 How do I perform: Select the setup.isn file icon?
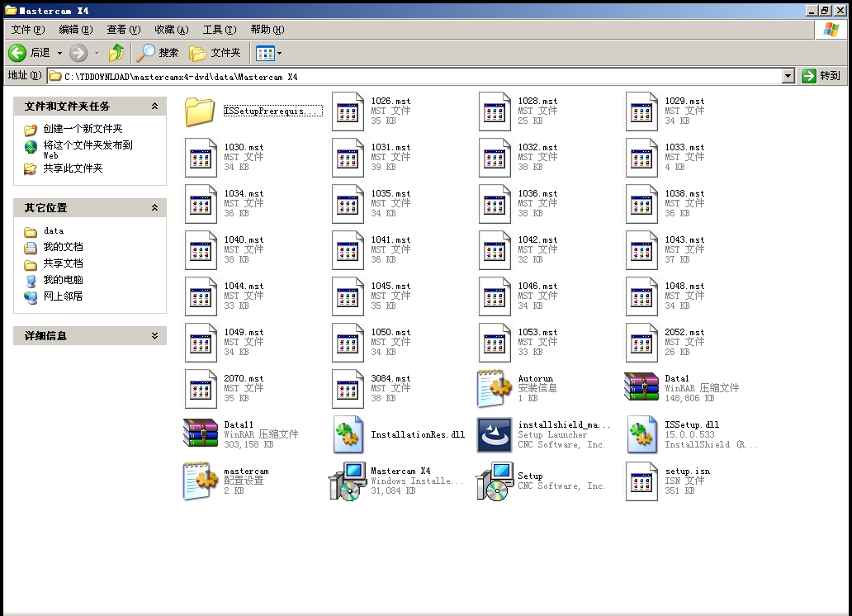tap(641, 481)
